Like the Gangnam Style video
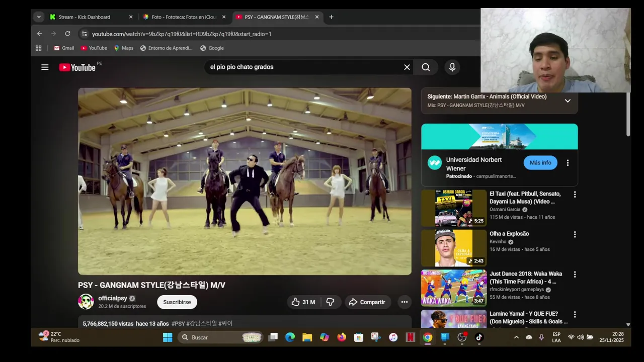The width and height of the screenshot is (644, 362). point(303,302)
